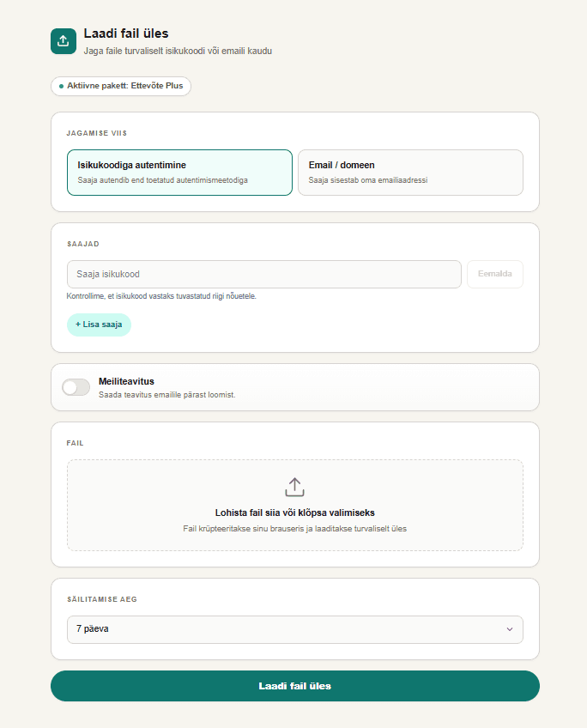
Task: Click the green dot in the active package badge
Action: 61,87
